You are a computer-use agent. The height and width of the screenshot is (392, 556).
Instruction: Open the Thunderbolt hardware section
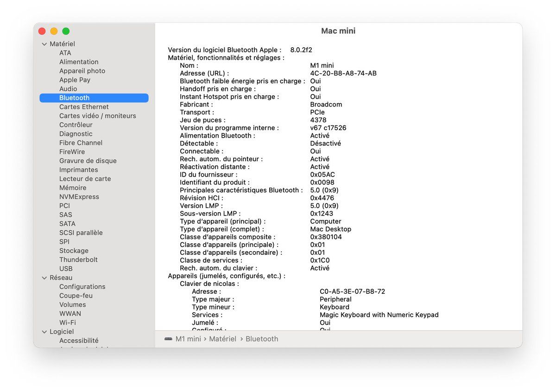(78, 260)
